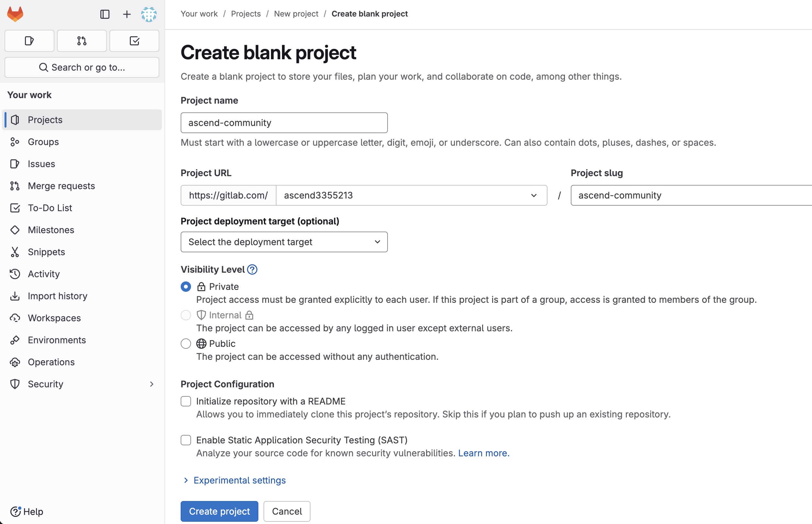Open the user avatar menu
This screenshot has height=524, width=812.
tap(149, 14)
